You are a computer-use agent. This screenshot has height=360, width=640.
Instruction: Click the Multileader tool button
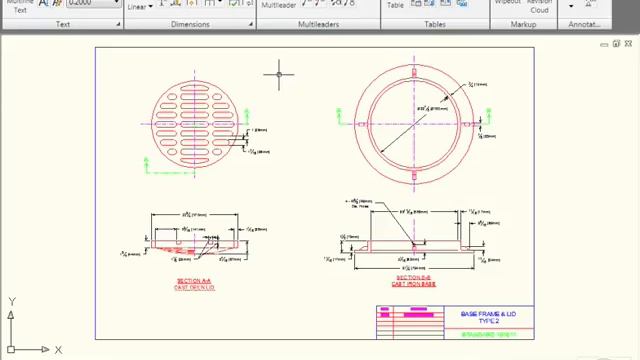pos(279,5)
